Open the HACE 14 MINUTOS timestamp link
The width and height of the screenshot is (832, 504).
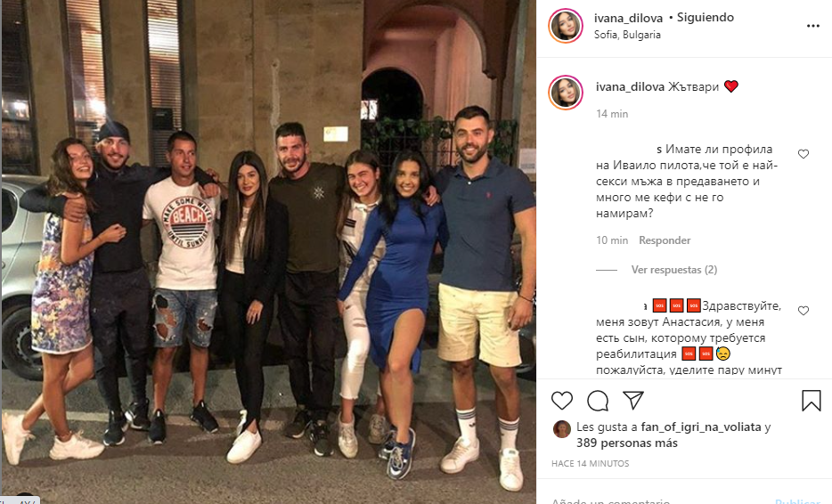(x=590, y=463)
